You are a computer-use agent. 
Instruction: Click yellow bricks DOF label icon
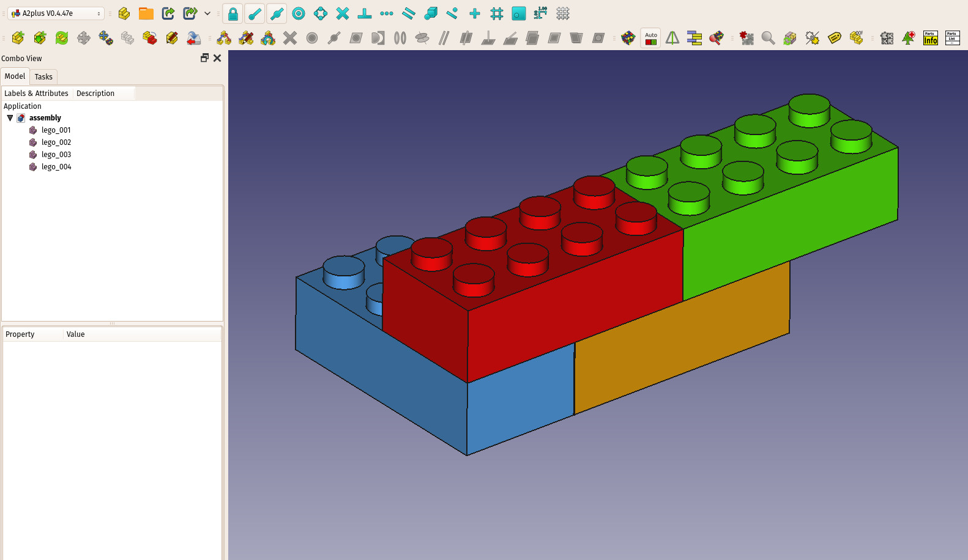[857, 38]
